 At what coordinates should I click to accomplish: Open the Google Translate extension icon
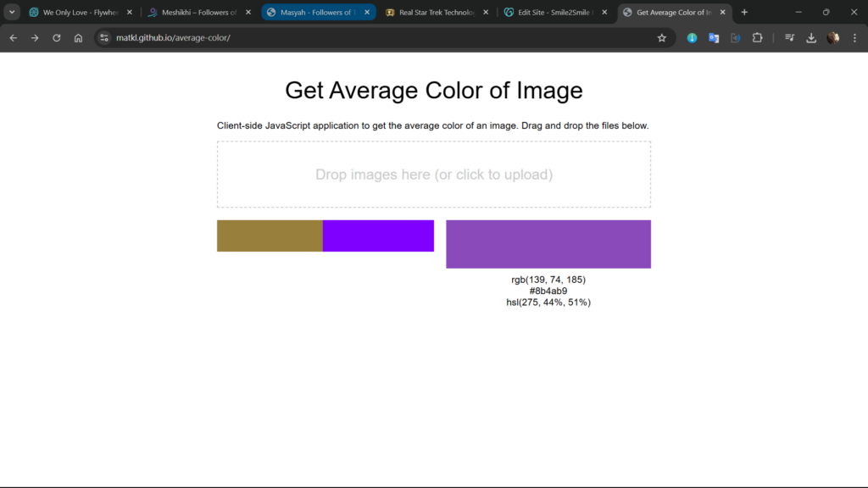coord(714,38)
